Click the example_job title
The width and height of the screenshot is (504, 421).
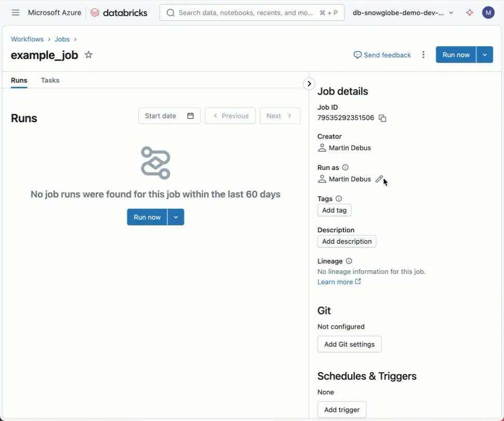(x=44, y=55)
